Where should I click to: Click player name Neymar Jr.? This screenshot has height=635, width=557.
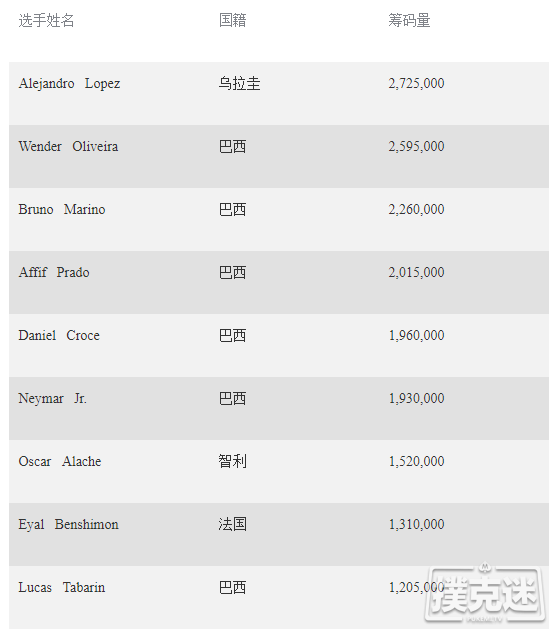[x=52, y=398]
